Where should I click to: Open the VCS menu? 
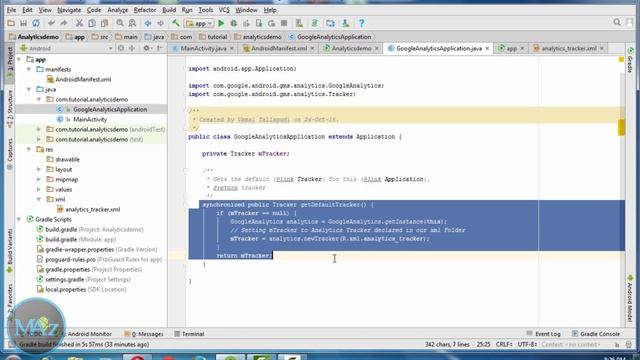click(224, 10)
